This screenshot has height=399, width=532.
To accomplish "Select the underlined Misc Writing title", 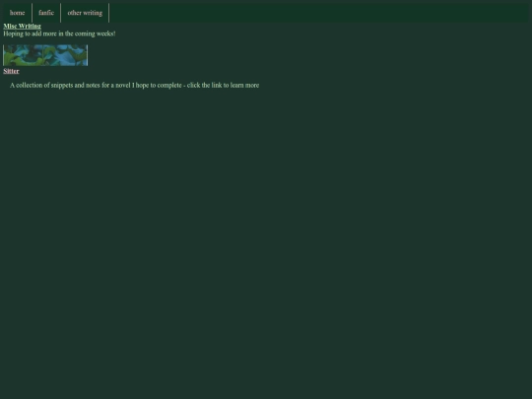I will pos(22,27).
